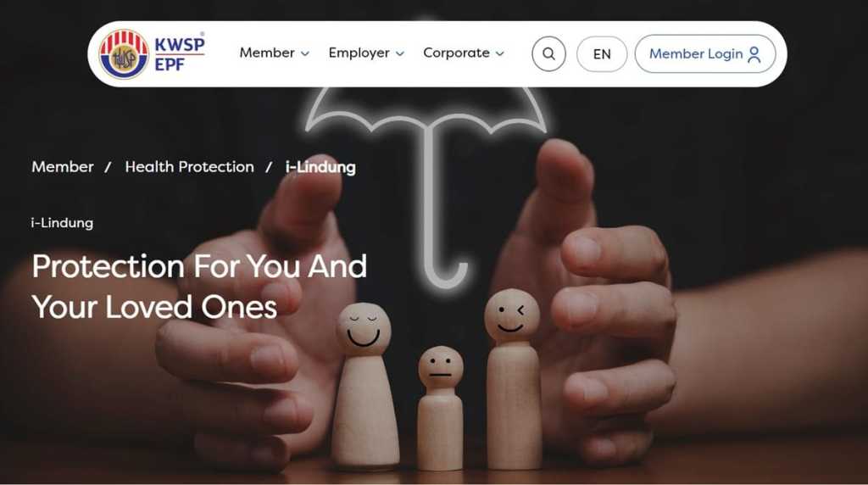Open the Corporate navigation menu
Image resolution: width=868 pixels, height=485 pixels.
[x=464, y=53]
